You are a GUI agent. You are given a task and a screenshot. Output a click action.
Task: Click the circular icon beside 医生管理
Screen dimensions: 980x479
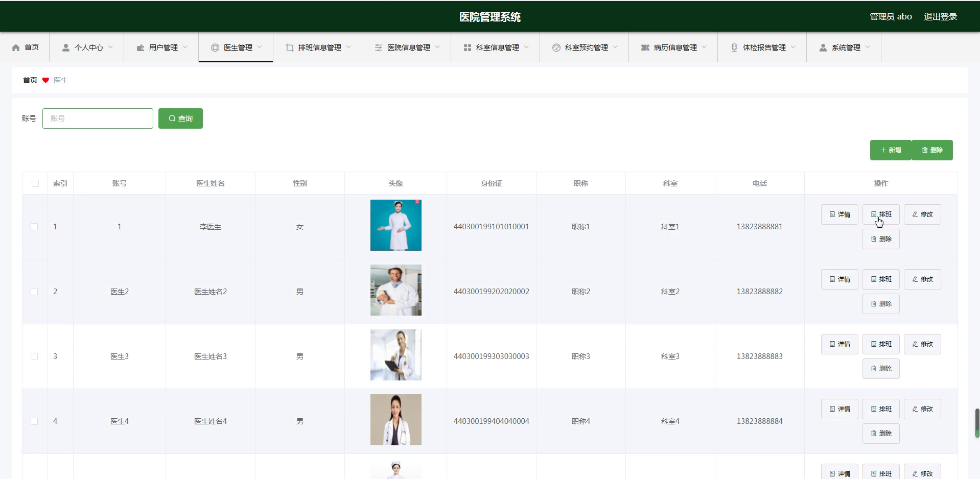[215, 47]
